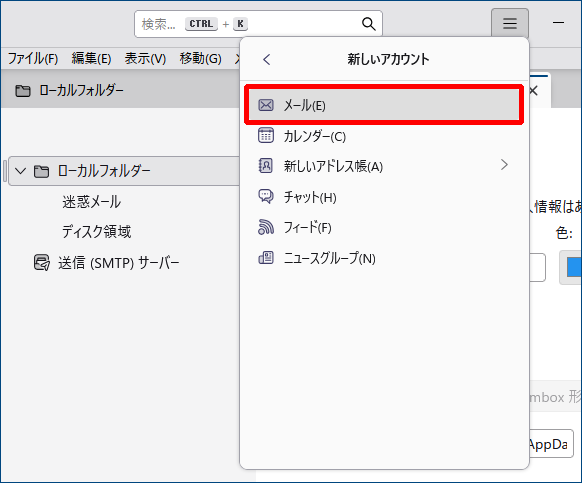Click the mail envelope icon for メール(E)
The width and height of the screenshot is (582, 483).
pos(266,105)
